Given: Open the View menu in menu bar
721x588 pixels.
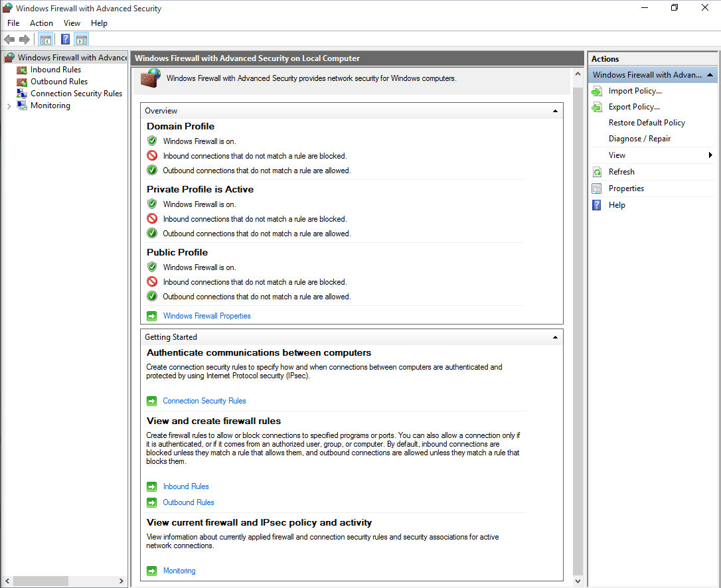Looking at the screenshot, I should (72, 23).
